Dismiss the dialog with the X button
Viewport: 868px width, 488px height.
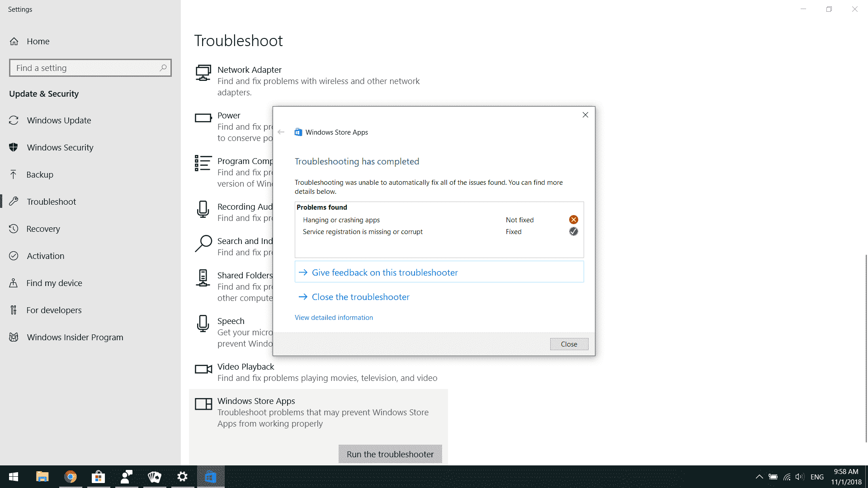coord(585,115)
